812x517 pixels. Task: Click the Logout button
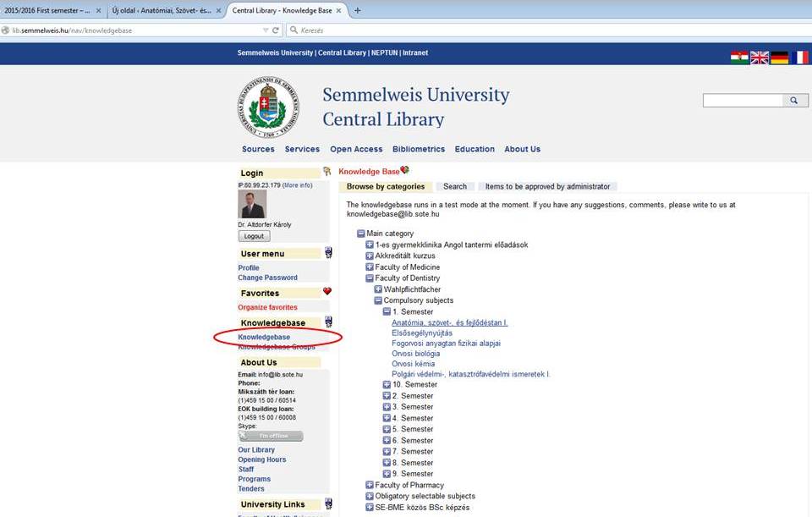255,236
